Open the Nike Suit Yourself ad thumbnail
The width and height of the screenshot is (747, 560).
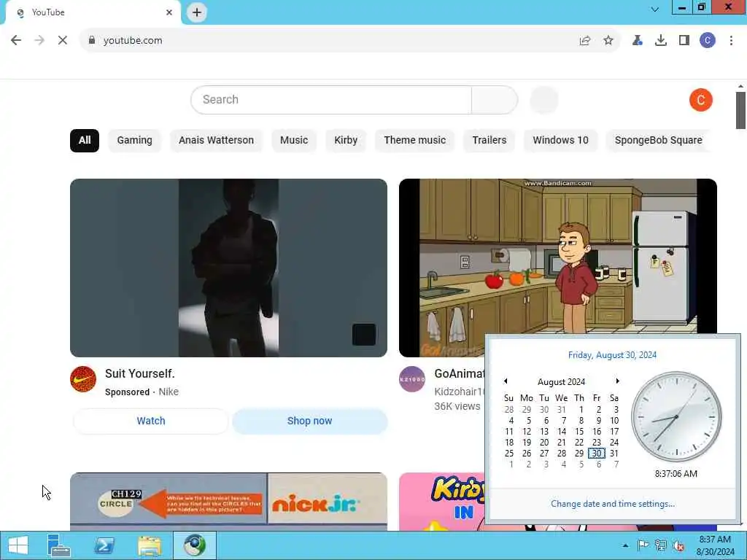click(228, 268)
